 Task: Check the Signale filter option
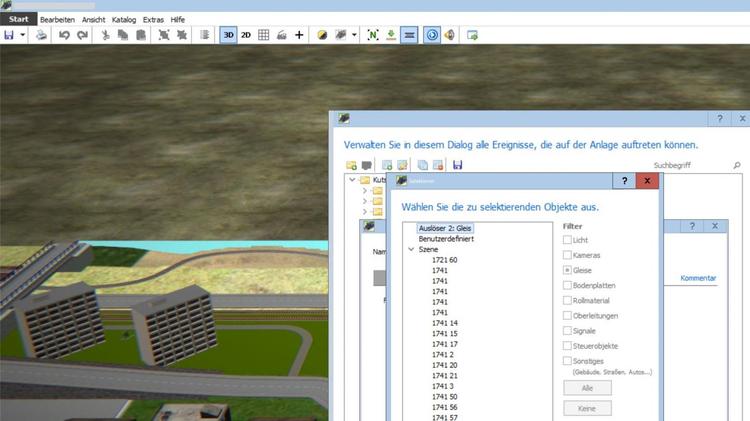[x=568, y=330]
